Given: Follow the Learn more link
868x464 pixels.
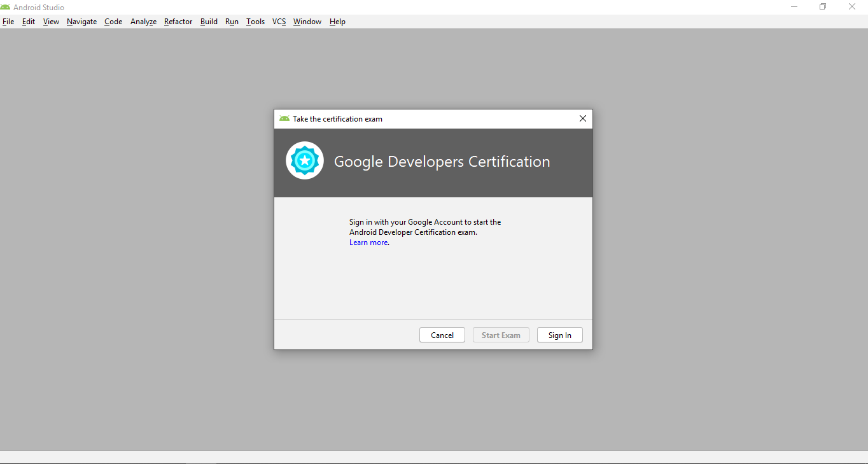Looking at the screenshot, I should (368, 243).
